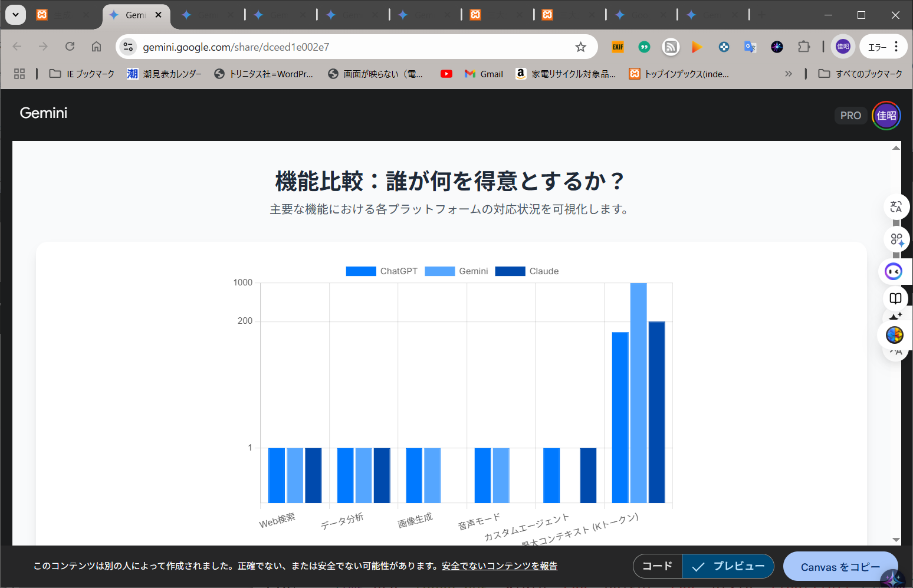Image resolution: width=913 pixels, height=588 pixels.
Task: Open the Google Translate extension
Action: tap(750, 47)
